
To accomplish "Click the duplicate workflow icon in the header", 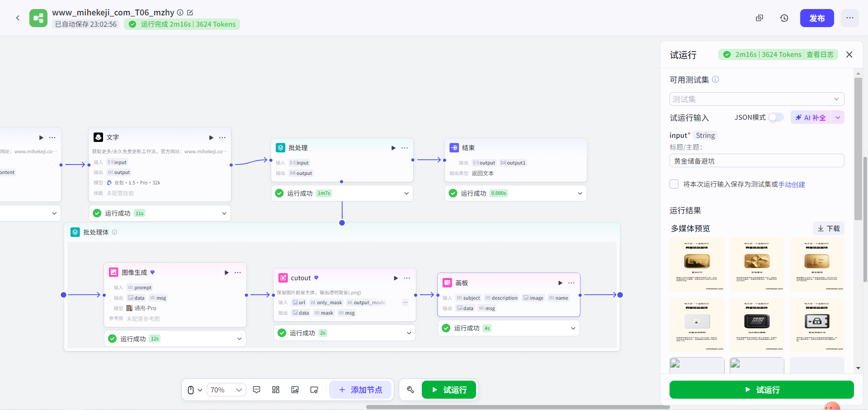I will point(759,18).
